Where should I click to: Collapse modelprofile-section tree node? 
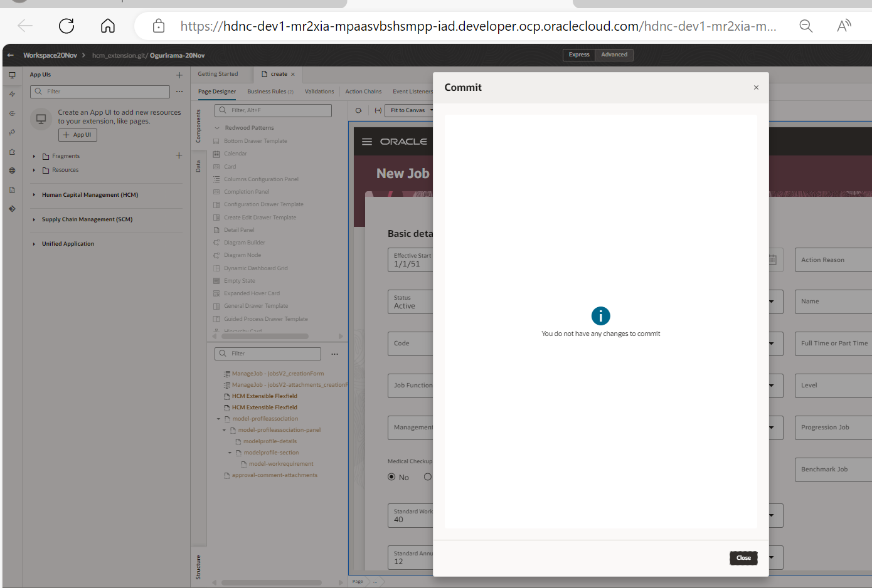point(230,453)
